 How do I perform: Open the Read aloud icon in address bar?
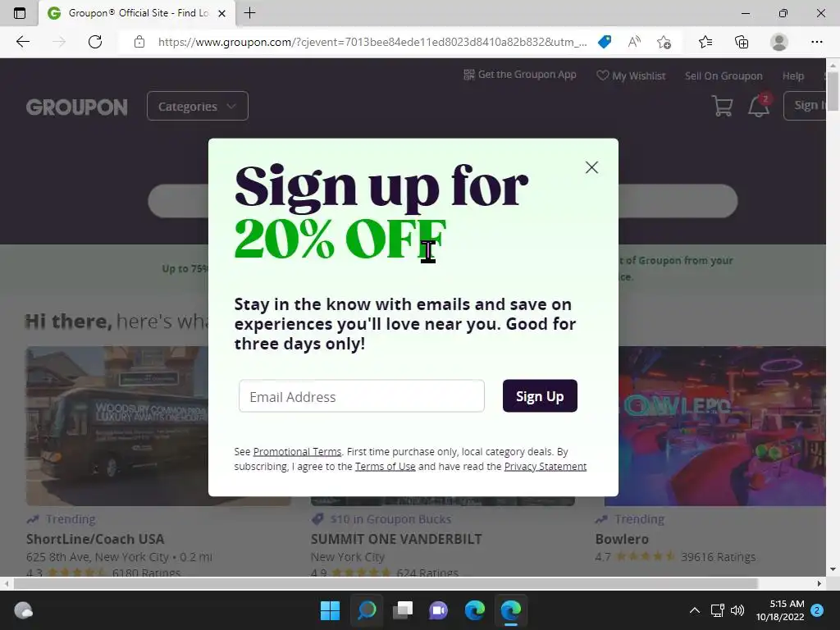pos(634,42)
